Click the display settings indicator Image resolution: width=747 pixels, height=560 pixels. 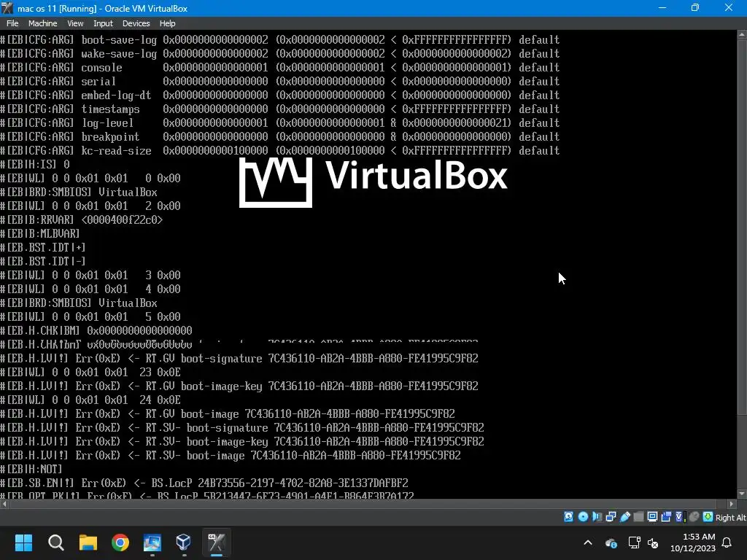pos(652,517)
